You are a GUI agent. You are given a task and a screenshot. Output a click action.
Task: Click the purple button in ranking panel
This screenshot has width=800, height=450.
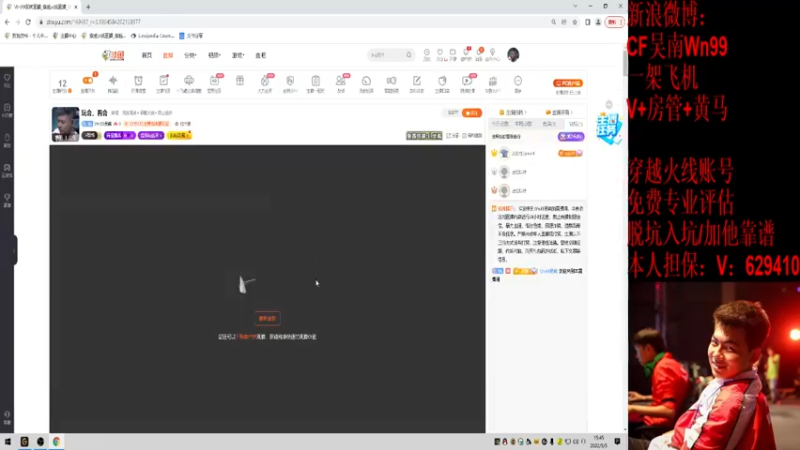pos(571,137)
